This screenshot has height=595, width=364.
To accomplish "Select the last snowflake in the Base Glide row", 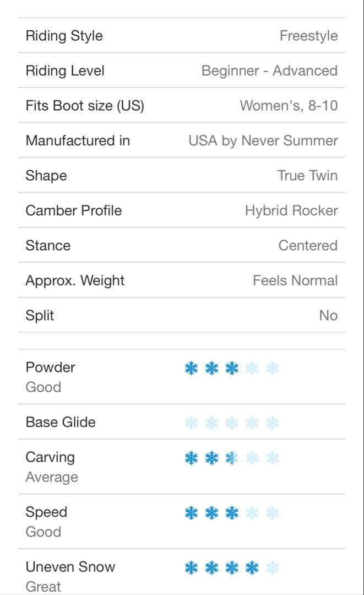I will 273,423.
